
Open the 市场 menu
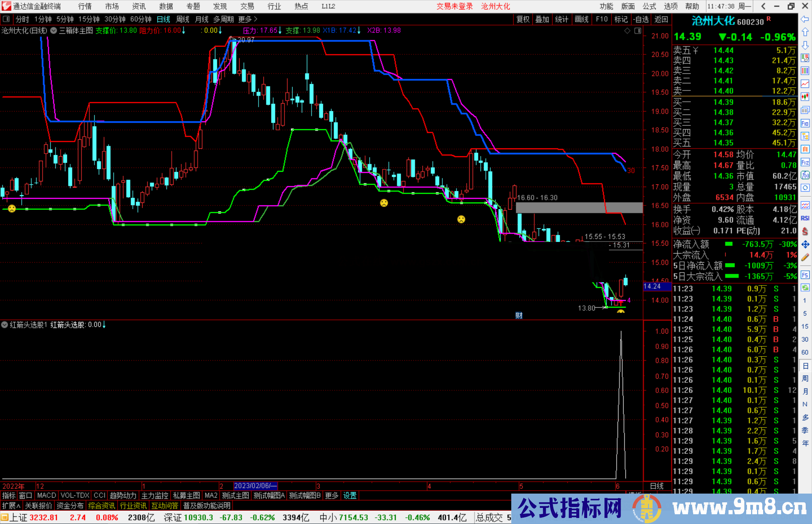click(112, 6)
